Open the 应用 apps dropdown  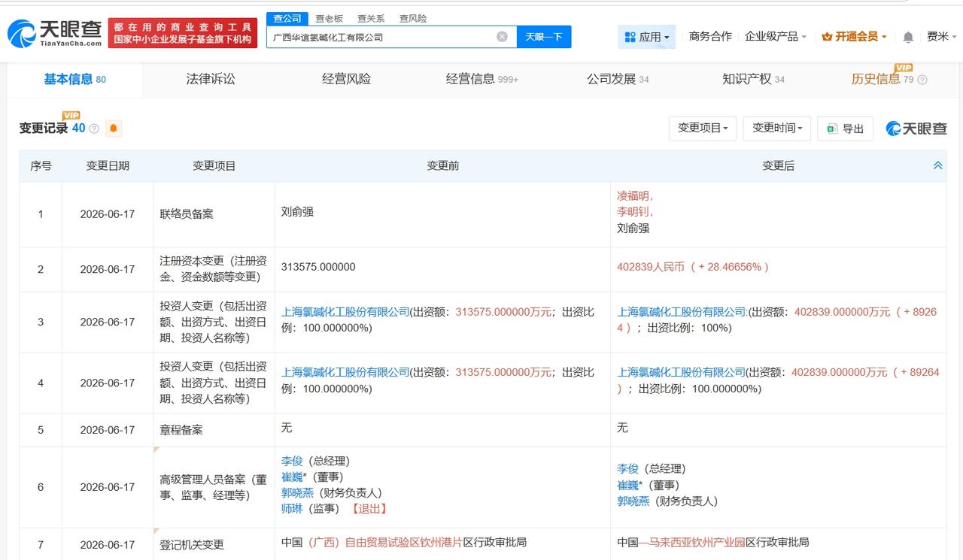[x=647, y=37]
